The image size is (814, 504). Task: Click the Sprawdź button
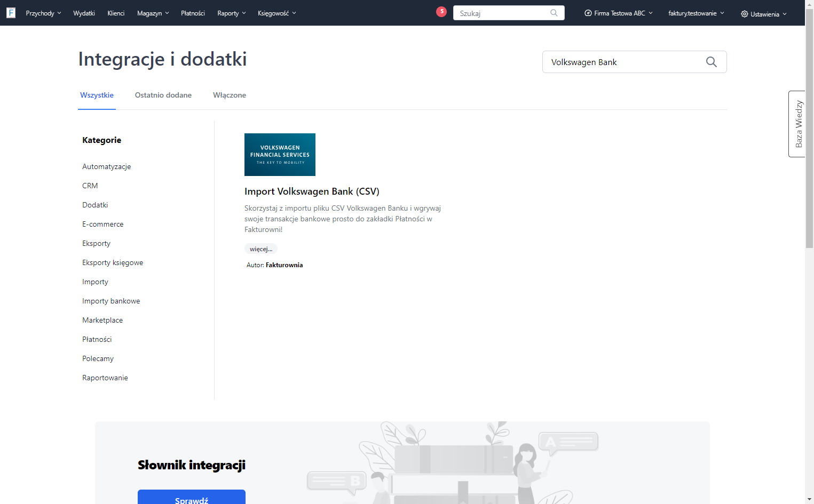[x=192, y=498]
